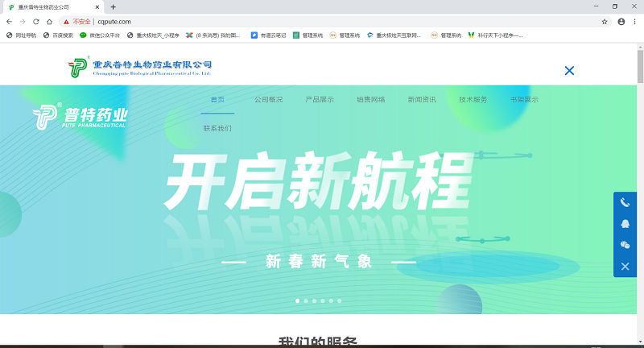Click the blue X in the header

click(569, 71)
